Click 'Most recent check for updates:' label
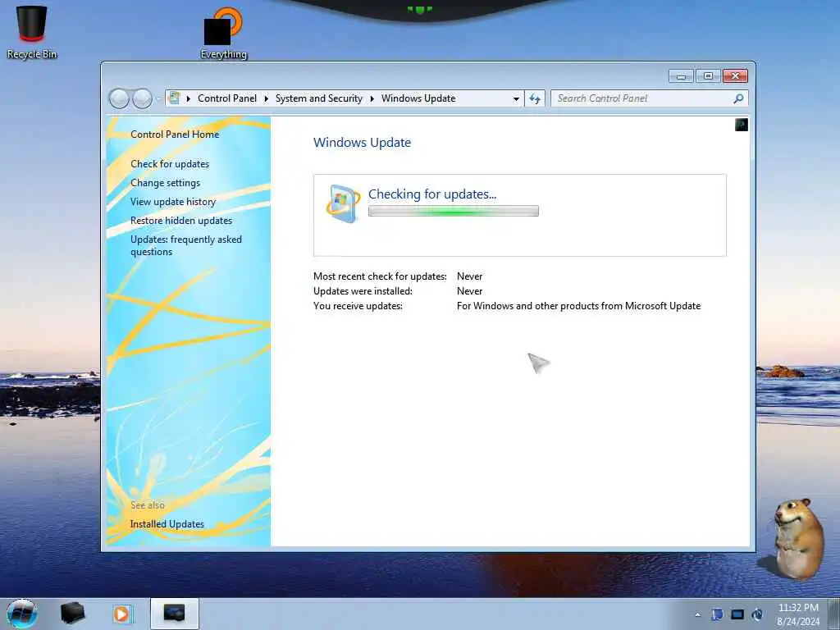 click(x=380, y=276)
